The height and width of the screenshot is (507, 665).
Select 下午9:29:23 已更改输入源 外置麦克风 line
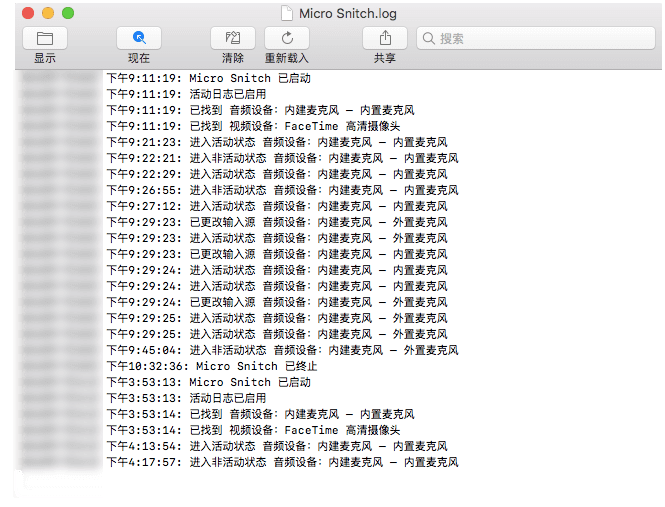[x=277, y=222]
